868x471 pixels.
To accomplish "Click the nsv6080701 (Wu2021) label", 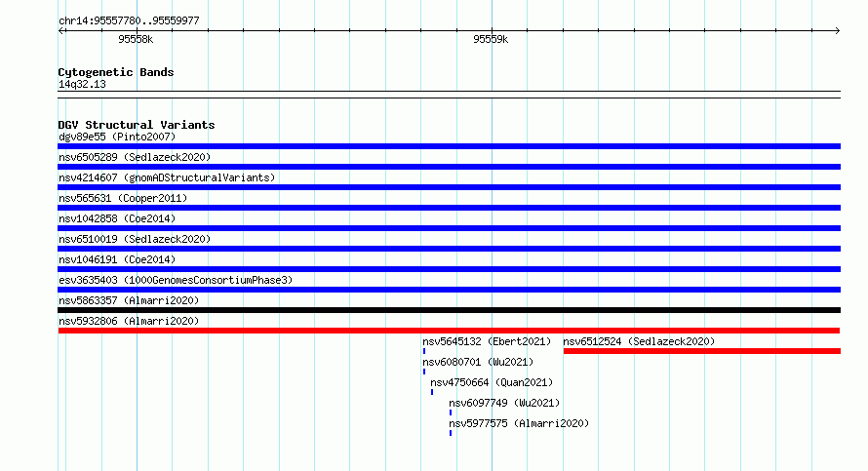I will point(478,362).
